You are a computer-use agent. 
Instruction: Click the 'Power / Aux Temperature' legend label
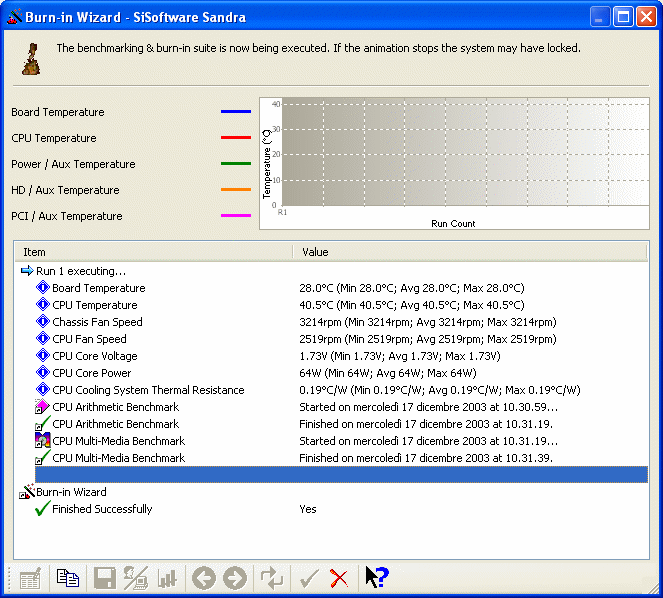tap(73, 164)
